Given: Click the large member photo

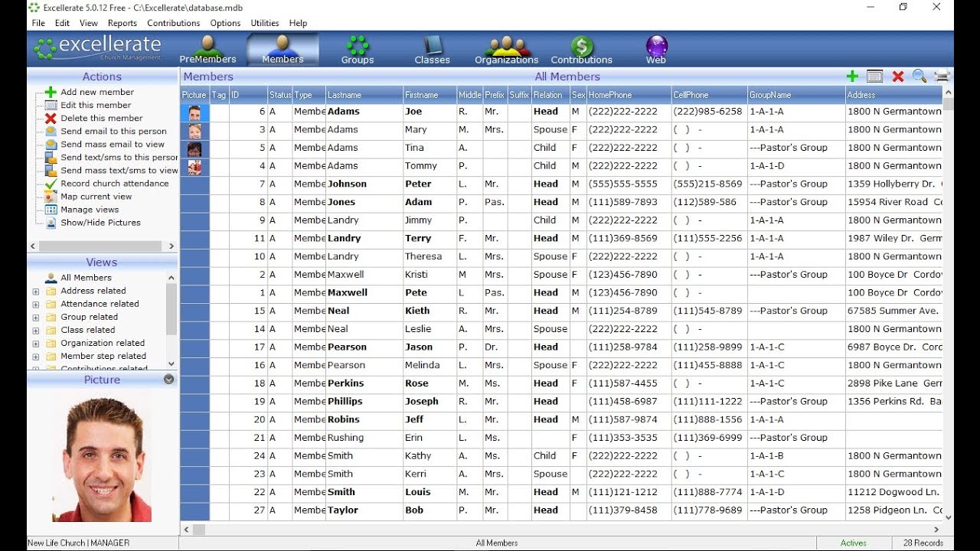Looking at the screenshot, I should pos(102,459).
